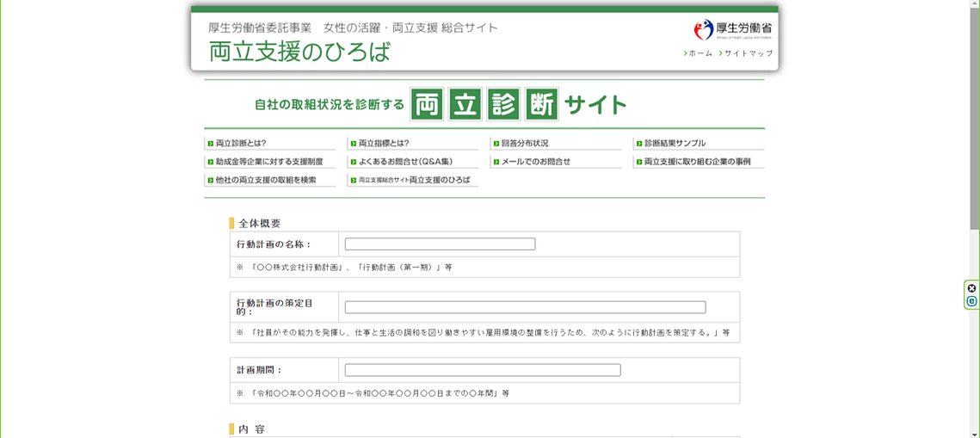Open 両立診断とは? menu item
The height and width of the screenshot is (438, 980).
241,144
